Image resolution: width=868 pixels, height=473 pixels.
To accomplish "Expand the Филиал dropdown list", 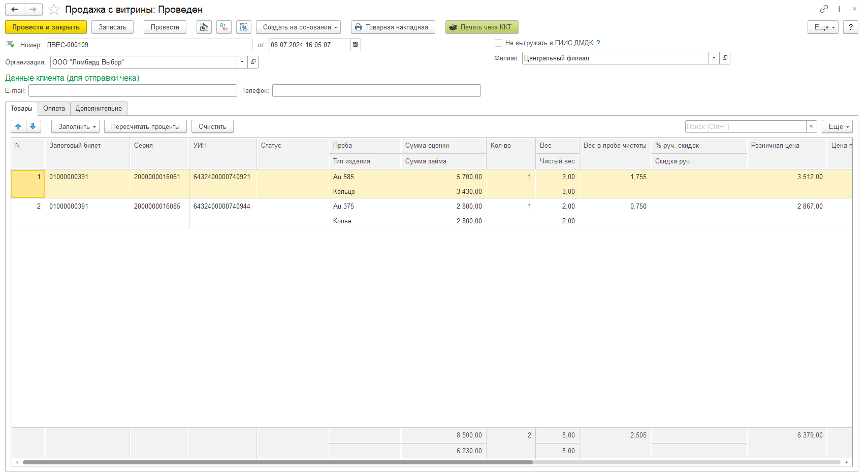I will 714,58.
